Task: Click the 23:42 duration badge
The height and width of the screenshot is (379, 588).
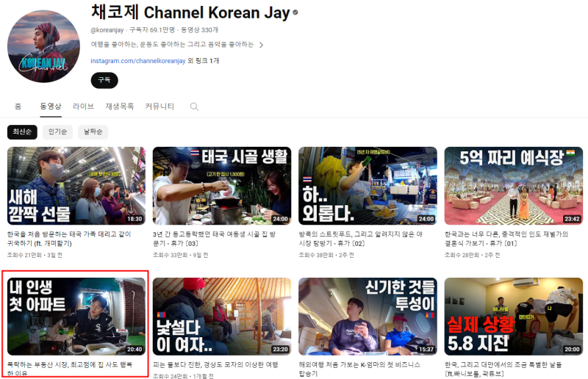Action: pos(572,219)
